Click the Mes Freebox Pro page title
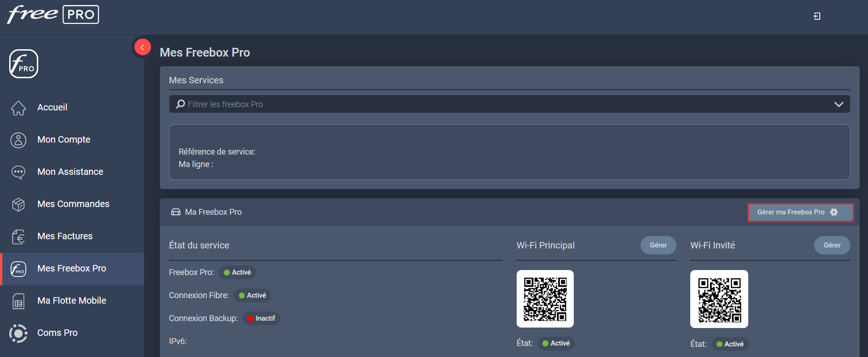The width and height of the screenshot is (868, 357). [x=205, y=52]
